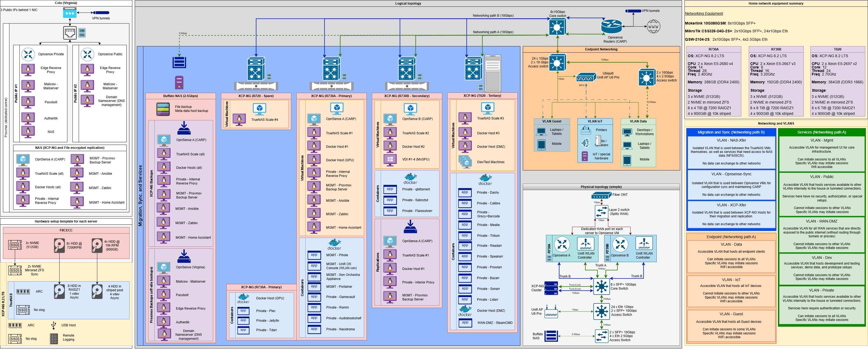Image resolution: width=868 pixels, height=363 pixels.
Task: Click the MGMT - Zabbix icon in Colo NAS box
Action: [77, 188]
